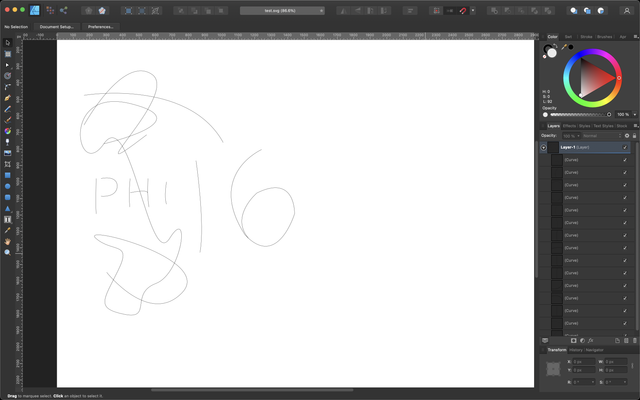Select the Zoom tool magnifier icon

(7, 252)
